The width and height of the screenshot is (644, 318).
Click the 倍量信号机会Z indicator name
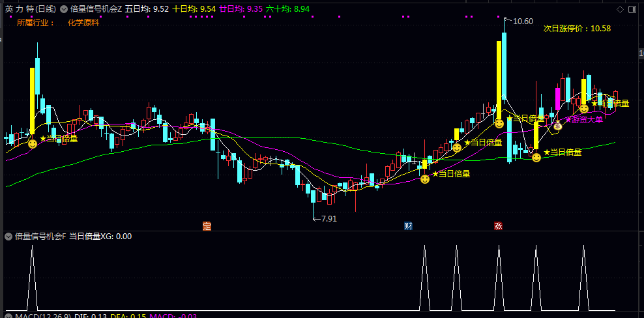click(96, 8)
